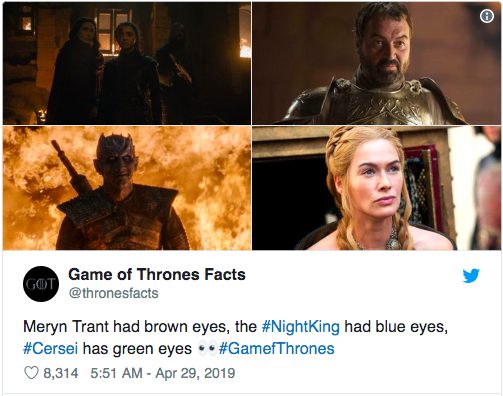Image resolution: width=503 pixels, height=396 pixels.
Task: Open the dark hallway group photo
Action: click(127, 63)
